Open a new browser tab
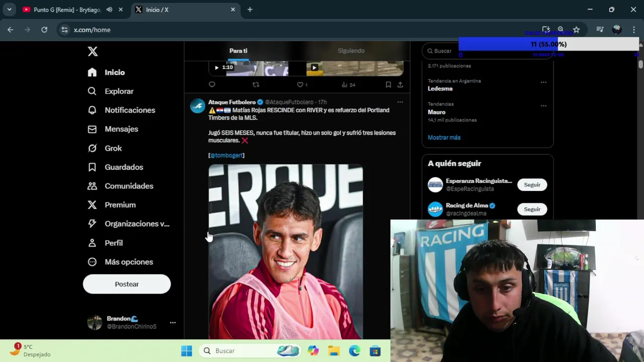Viewport: 644px width, 362px height. [x=250, y=10]
